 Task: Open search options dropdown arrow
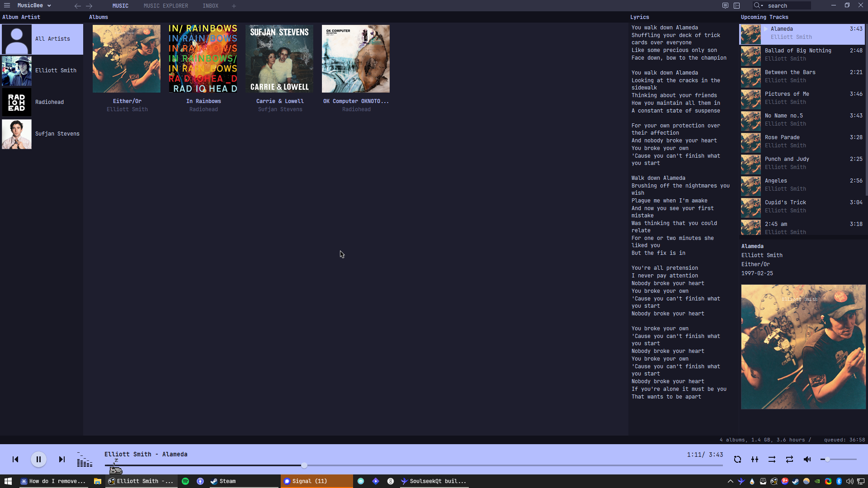tap(762, 6)
